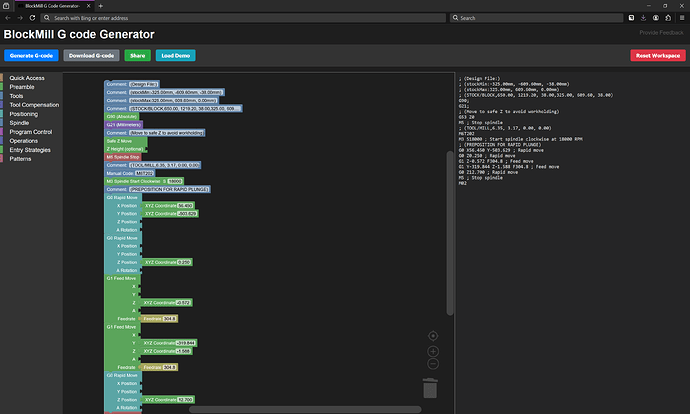Edit the (PREPOSITION FOR RAPID PLUNGE) comment
Screen dimensions: 690x414
coord(169,189)
